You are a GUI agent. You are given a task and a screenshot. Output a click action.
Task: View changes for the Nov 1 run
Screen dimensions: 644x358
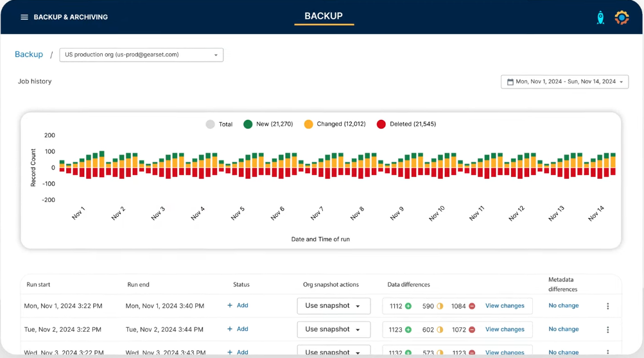click(505, 306)
